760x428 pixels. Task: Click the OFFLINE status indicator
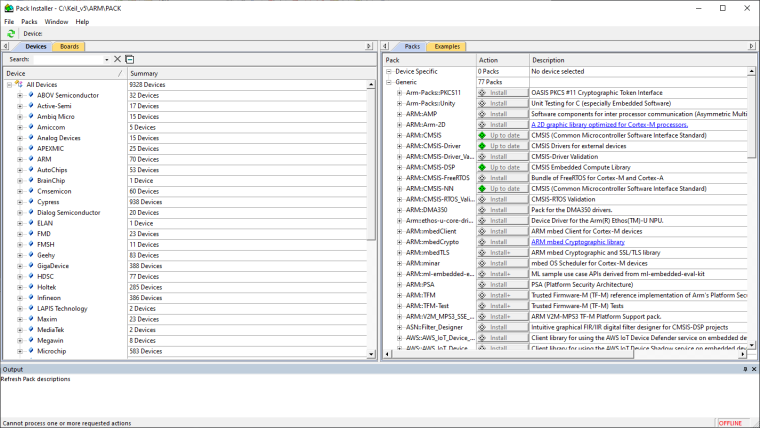pyautogui.click(x=730, y=423)
